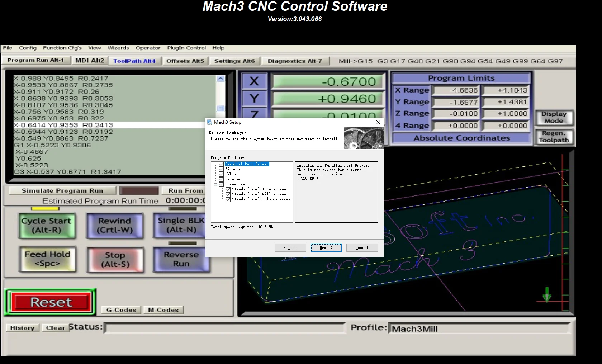This screenshot has height=364, width=602.
Task: Open the Wizards menu
Action: click(118, 48)
